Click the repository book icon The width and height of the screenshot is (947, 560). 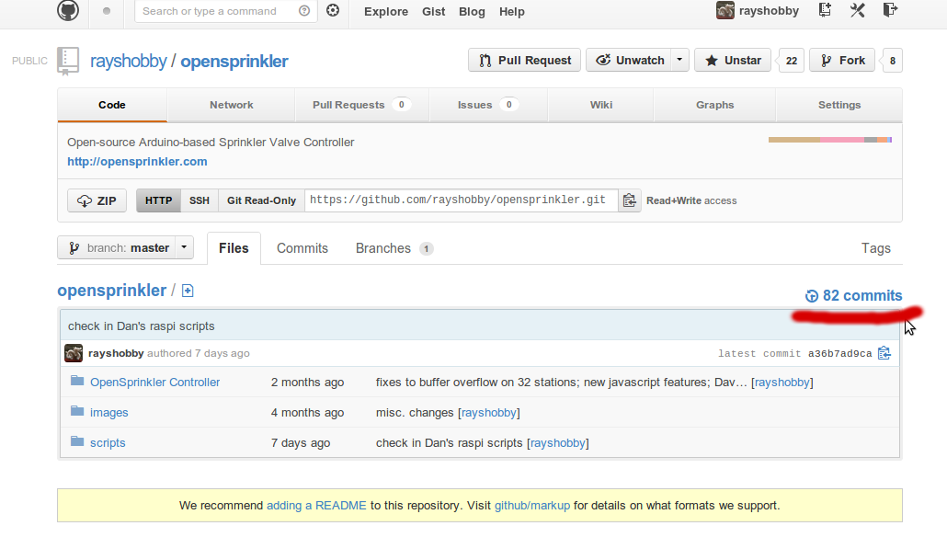[x=68, y=61]
